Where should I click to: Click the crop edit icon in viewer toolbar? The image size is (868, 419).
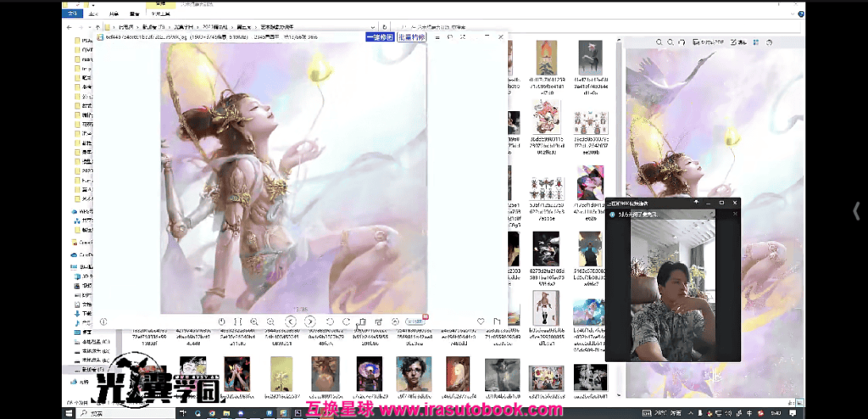click(379, 321)
